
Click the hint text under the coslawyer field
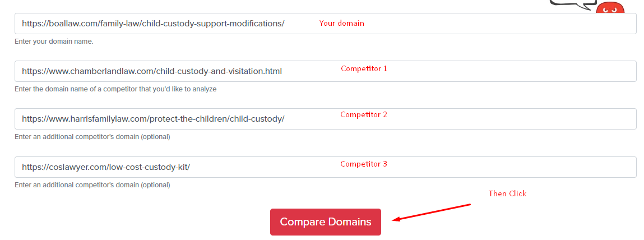[92, 185]
